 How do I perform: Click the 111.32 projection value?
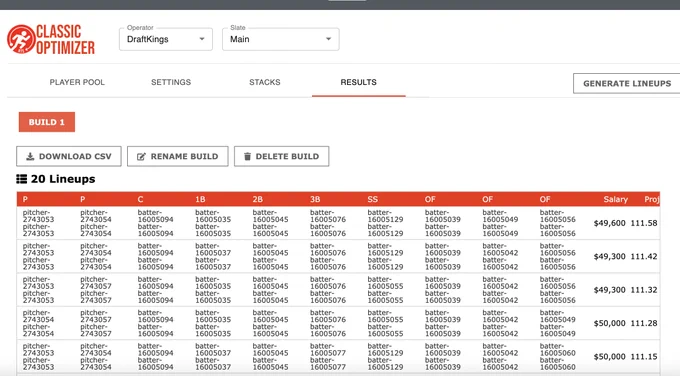[x=644, y=290]
